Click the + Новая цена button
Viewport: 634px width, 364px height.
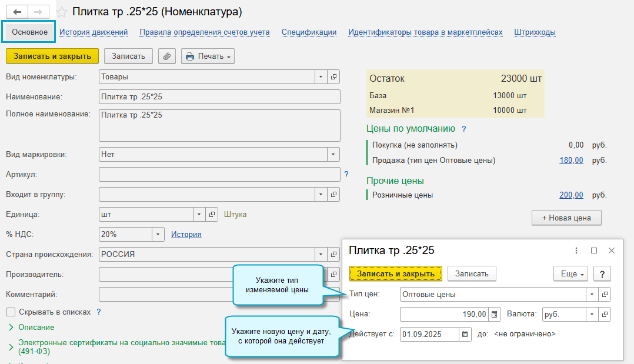[566, 218]
